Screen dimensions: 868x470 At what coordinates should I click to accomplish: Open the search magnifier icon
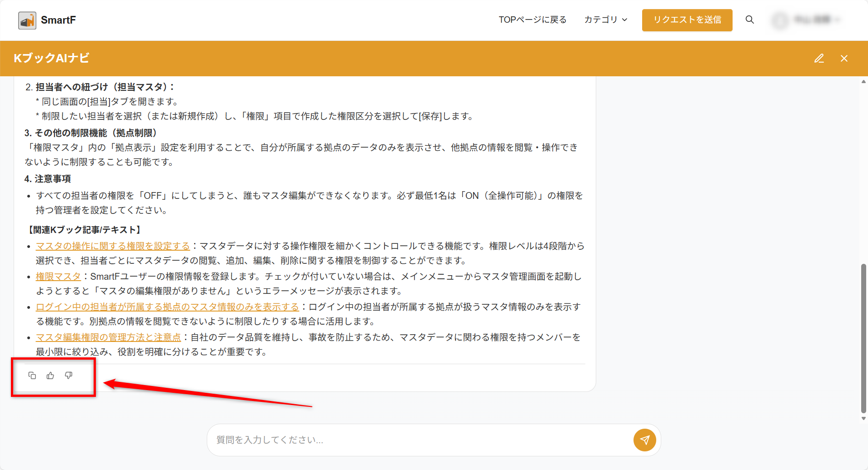750,20
